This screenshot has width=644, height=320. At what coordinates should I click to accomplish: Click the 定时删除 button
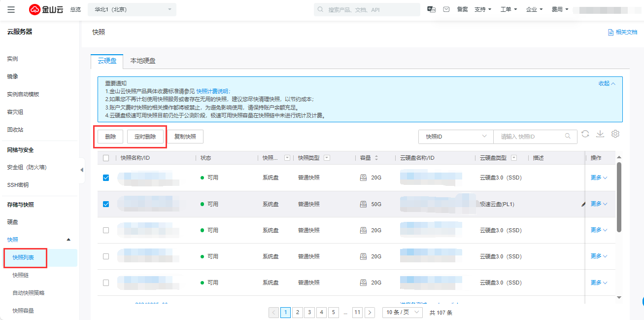pyautogui.click(x=145, y=137)
